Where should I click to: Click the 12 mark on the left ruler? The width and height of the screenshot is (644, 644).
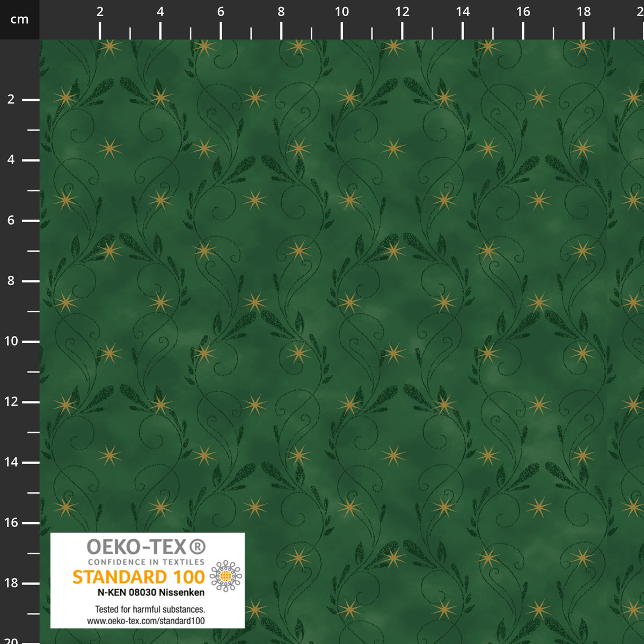click(x=11, y=401)
